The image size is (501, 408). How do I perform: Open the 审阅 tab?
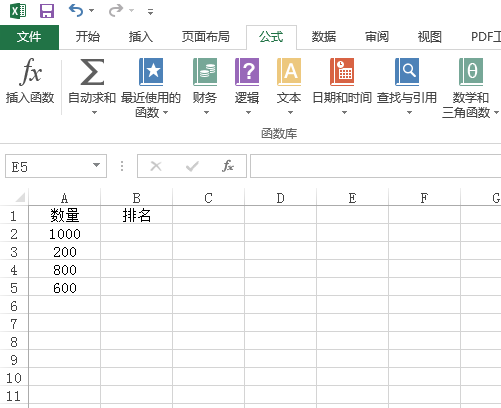[377, 37]
